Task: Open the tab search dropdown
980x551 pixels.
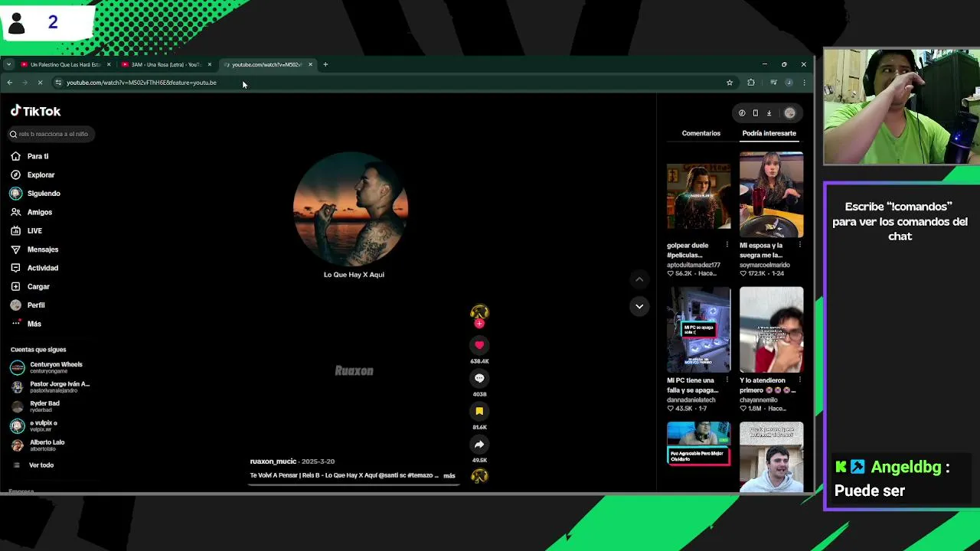Action: click(x=8, y=64)
